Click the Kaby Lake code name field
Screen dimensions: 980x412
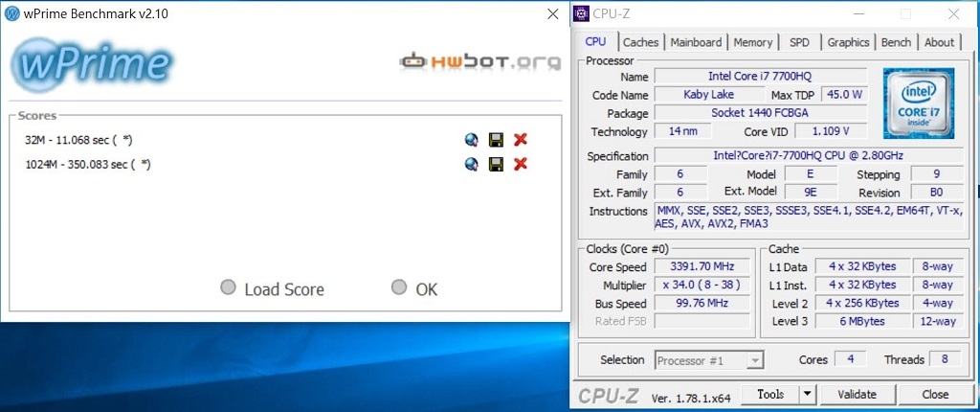[709, 95]
